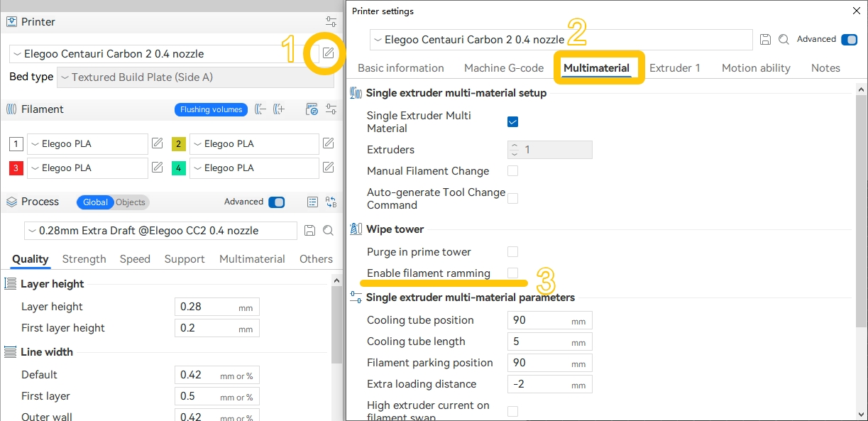868x421 pixels.
Task: Click Default line width field
Action: tap(216, 375)
